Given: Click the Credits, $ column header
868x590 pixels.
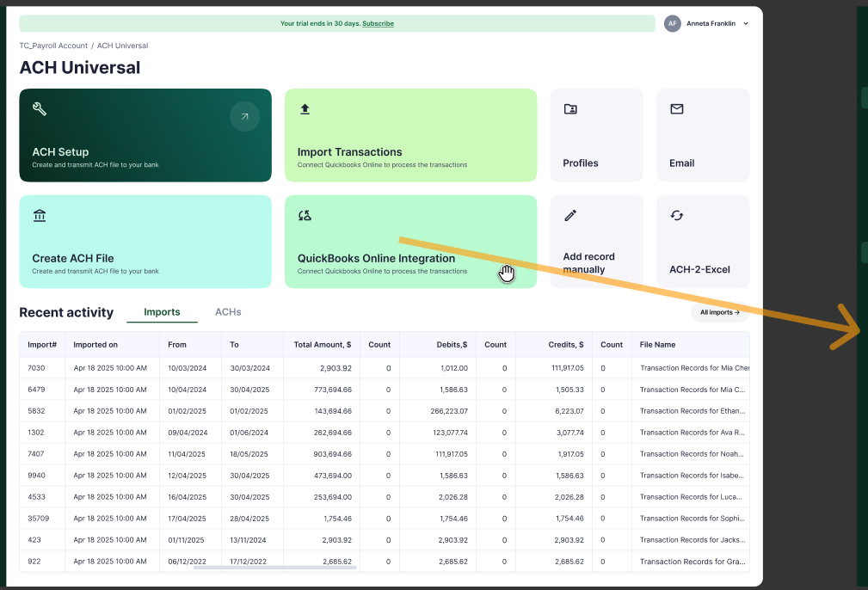Looking at the screenshot, I should [566, 344].
